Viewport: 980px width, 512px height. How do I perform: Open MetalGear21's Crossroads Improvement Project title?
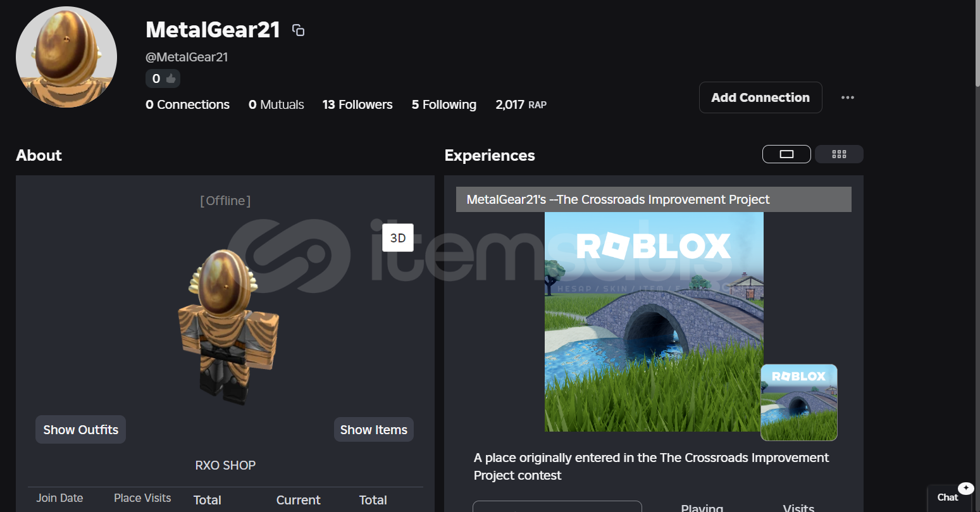coord(618,199)
